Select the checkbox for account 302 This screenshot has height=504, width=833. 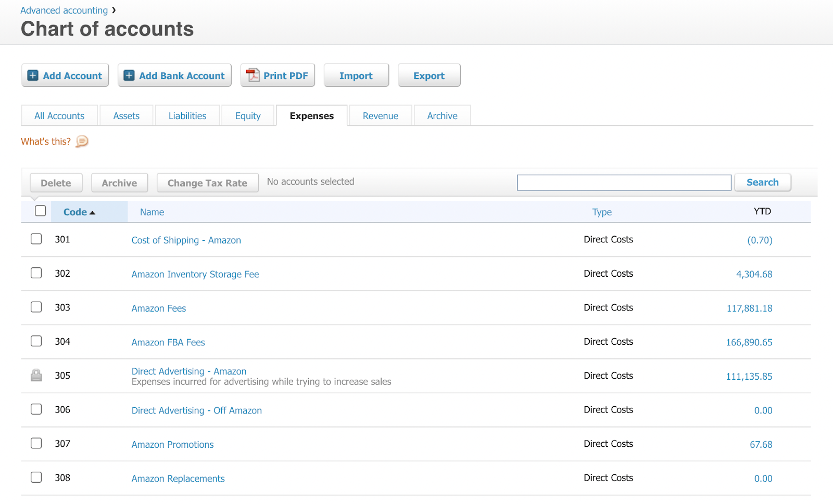[36, 273]
